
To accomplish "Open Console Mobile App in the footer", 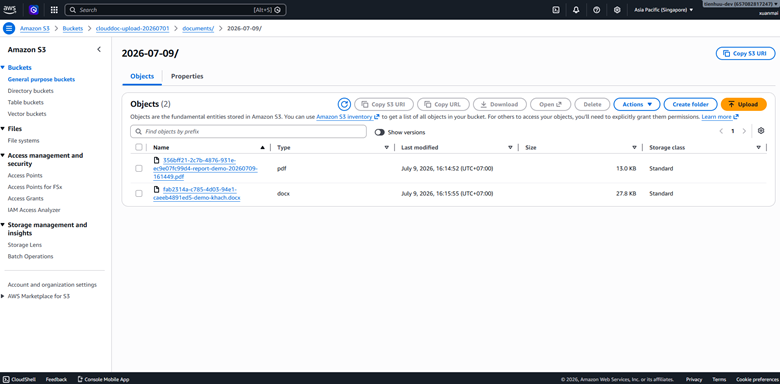I will click(103, 379).
